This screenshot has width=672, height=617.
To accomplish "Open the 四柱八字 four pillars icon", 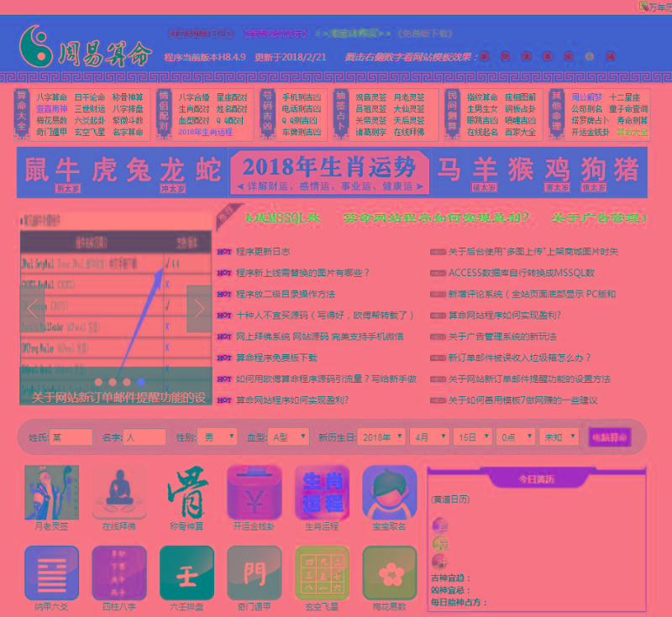I will click(x=119, y=573).
